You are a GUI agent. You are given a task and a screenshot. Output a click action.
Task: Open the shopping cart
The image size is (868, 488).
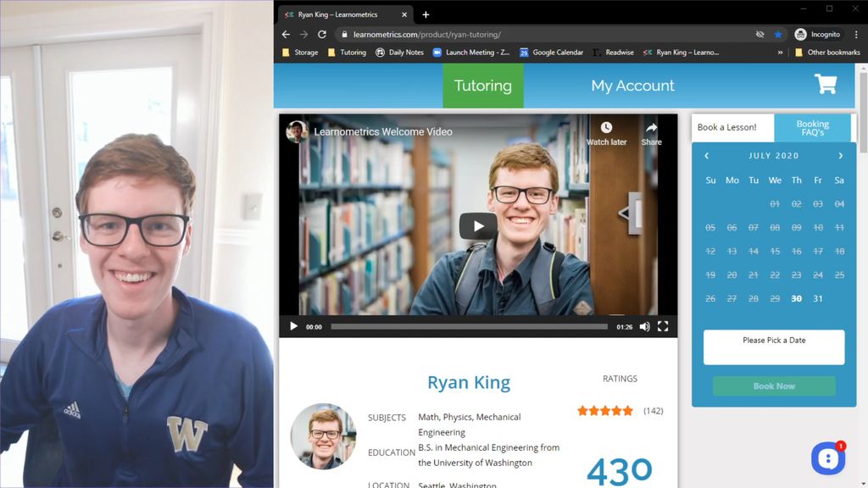point(826,84)
